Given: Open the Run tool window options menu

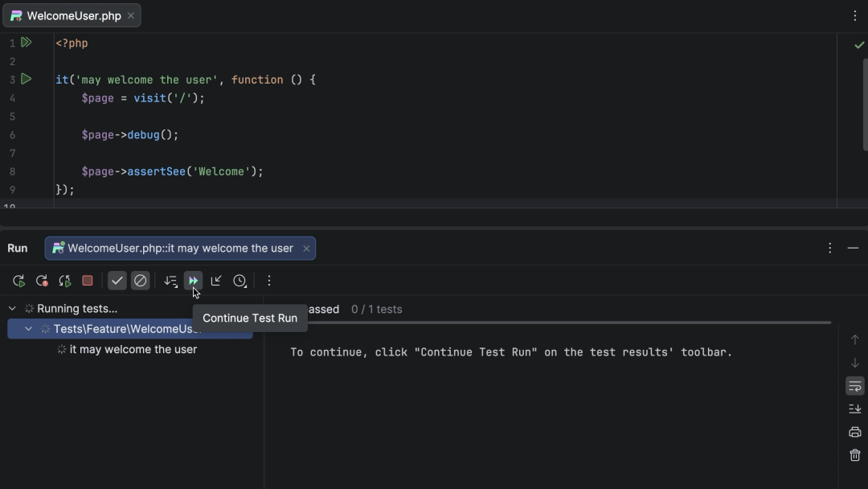Looking at the screenshot, I should [x=829, y=248].
